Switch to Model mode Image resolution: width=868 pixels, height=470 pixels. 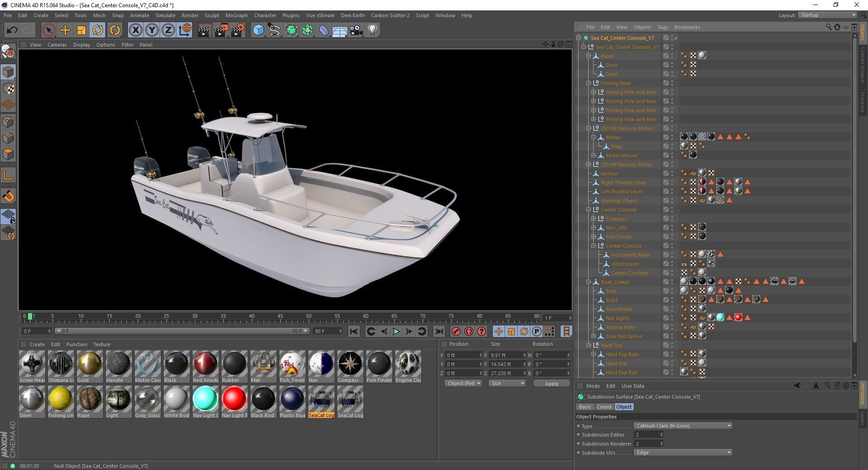[8, 72]
